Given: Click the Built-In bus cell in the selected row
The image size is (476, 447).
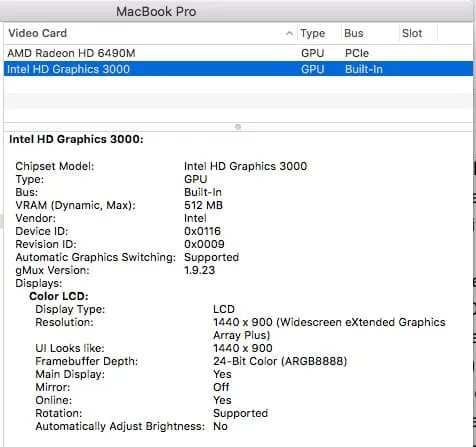Looking at the screenshot, I should pyautogui.click(x=364, y=69).
